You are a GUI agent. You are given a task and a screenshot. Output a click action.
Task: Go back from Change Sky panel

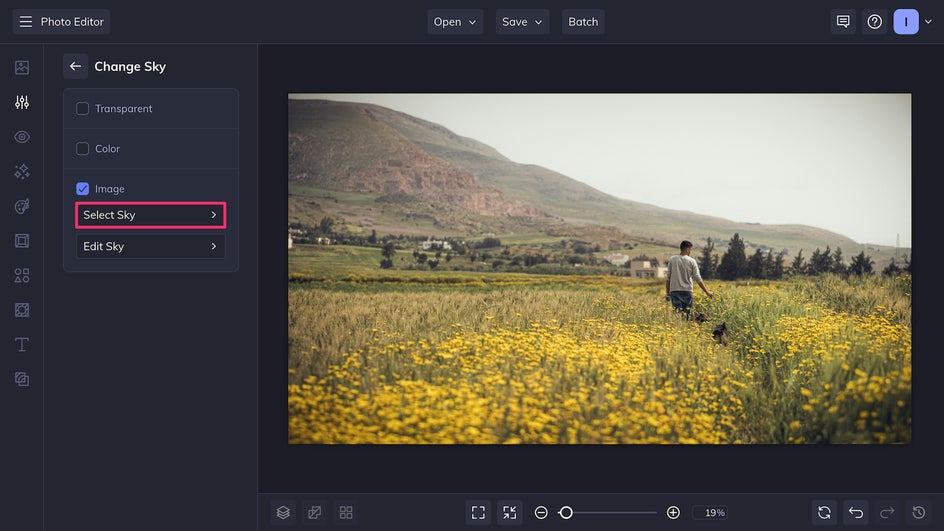pyautogui.click(x=75, y=66)
